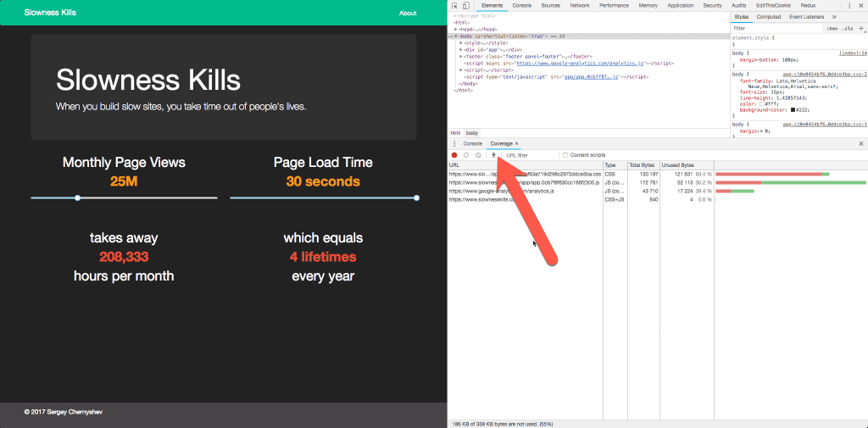Open DevTools customize three-dot menu
This screenshot has width=868, height=428.
coord(850,6)
